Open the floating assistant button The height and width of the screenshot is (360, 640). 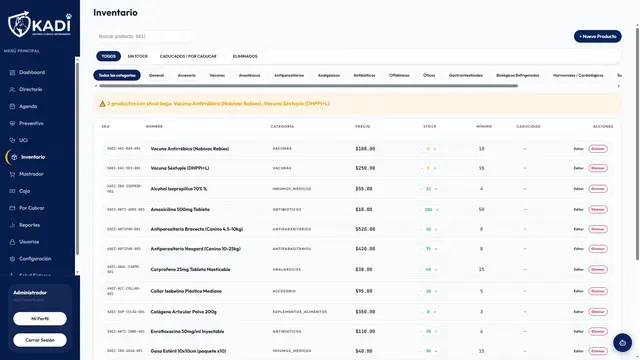tap(622, 343)
